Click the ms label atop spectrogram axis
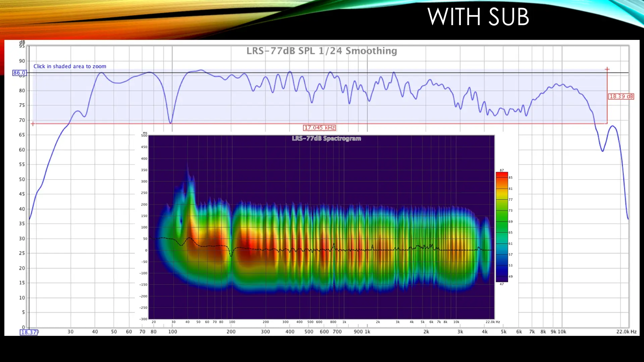644x362 pixels. (x=145, y=133)
